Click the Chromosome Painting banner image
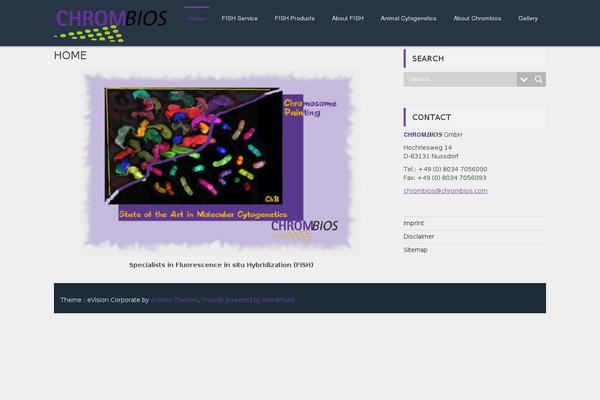The width and height of the screenshot is (600, 400). tap(221, 163)
